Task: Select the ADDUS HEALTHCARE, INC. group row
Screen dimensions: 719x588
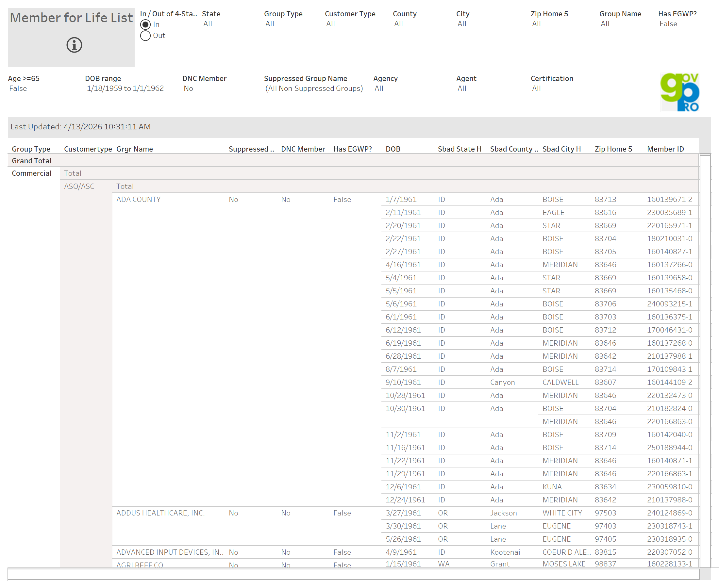Action: pos(160,513)
